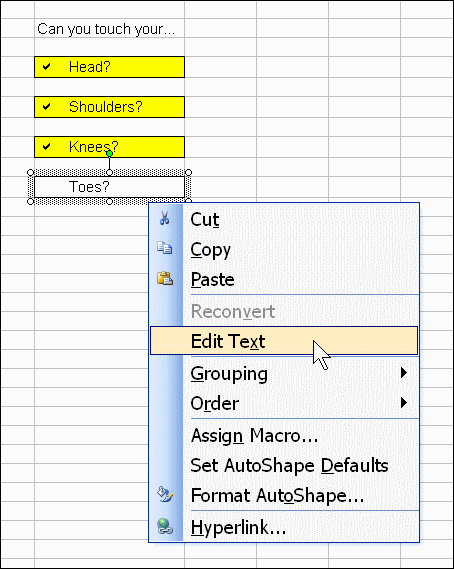Click the "Shoulders?" label text
Viewport: 454px width, 569px height.
point(106,107)
